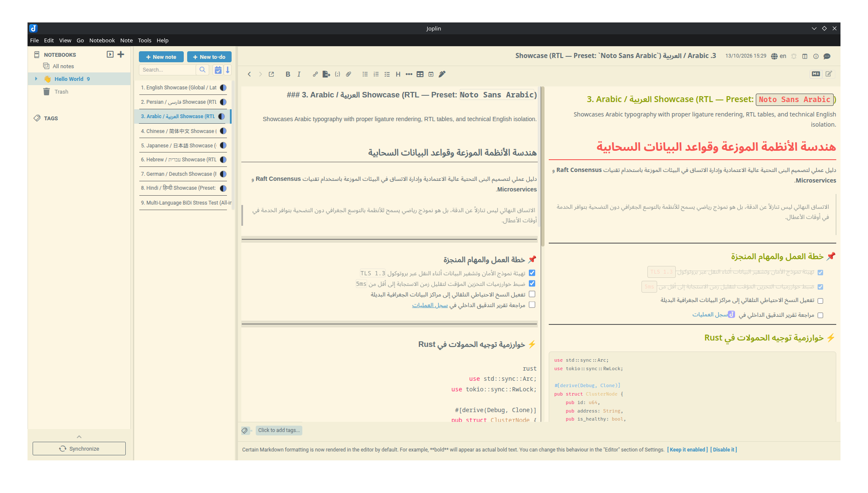The width and height of the screenshot is (868, 493).
Task: Uncheck the 5ms caching task in editor
Action: click(x=532, y=284)
